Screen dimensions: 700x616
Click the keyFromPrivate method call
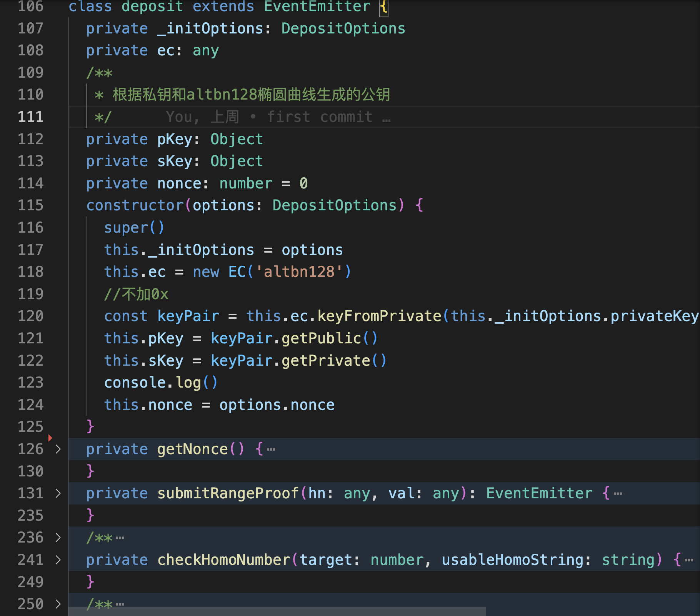coord(379,316)
